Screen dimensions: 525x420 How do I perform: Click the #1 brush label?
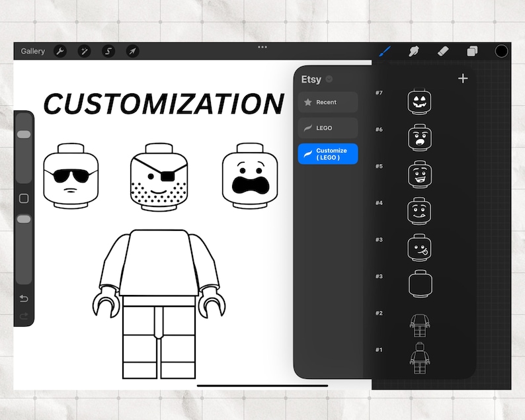(379, 350)
